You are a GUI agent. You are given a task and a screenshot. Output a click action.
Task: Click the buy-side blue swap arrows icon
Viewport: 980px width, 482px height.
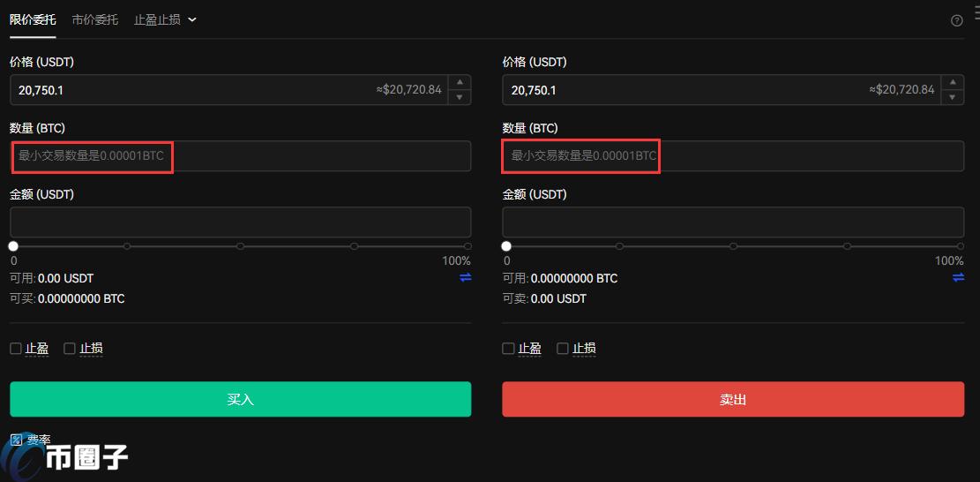[466, 277]
